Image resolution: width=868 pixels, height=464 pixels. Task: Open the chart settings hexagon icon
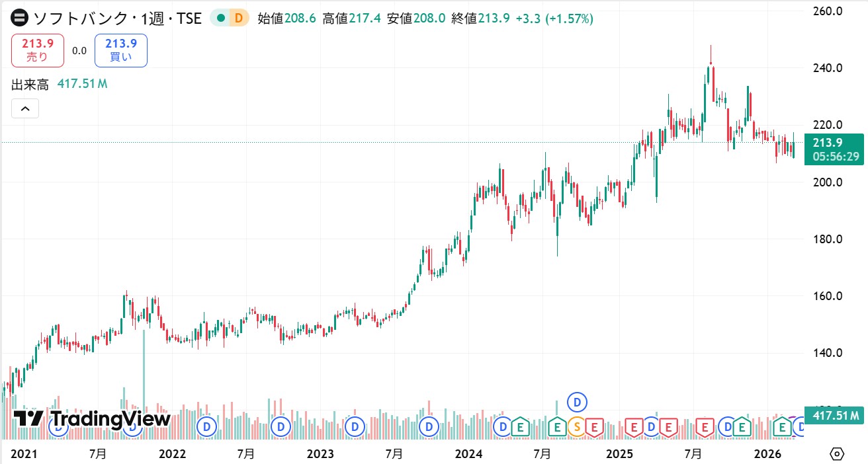[837, 454]
